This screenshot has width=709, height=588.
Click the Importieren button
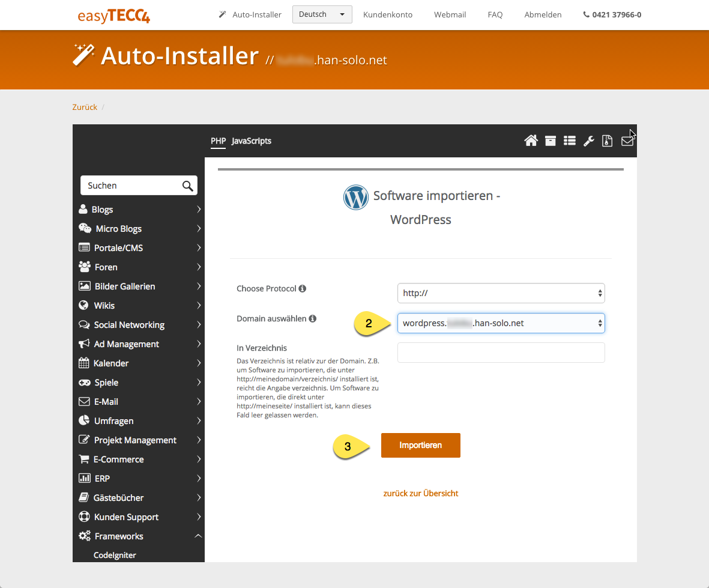click(x=420, y=445)
